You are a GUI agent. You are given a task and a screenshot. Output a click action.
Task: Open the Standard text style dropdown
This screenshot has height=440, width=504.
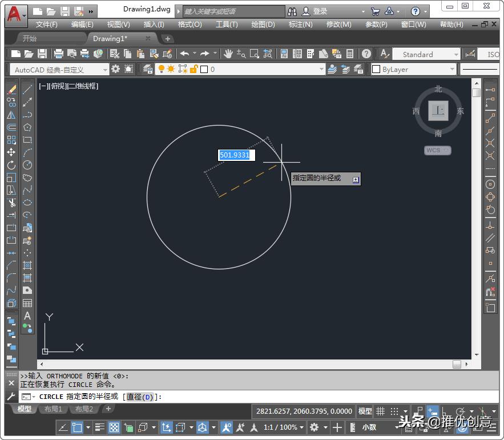click(x=457, y=54)
